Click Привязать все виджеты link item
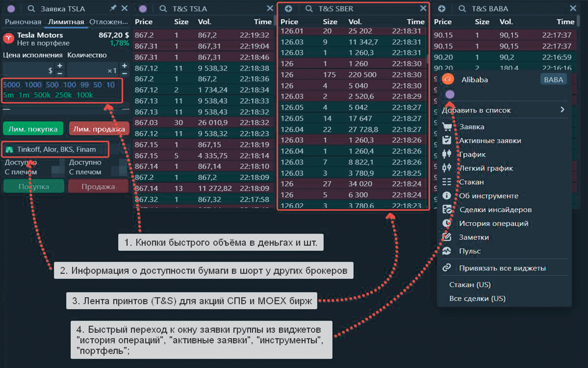Image resolution: width=588 pixels, height=368 pixels. (502, 268)
